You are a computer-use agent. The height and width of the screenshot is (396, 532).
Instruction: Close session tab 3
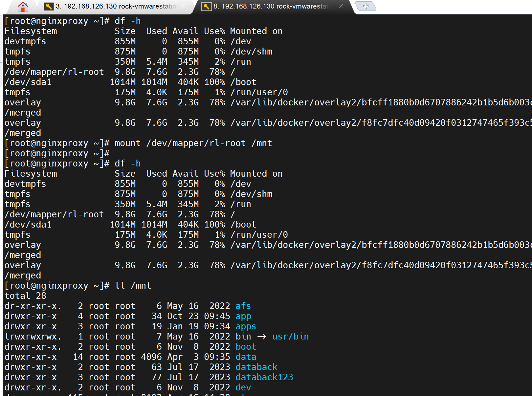click(x=183, y=6)
